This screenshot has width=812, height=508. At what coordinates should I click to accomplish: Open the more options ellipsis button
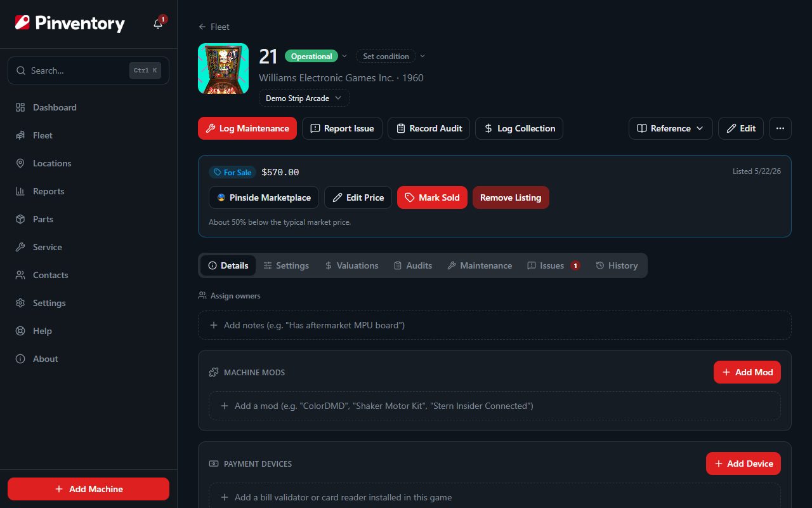click(780, 128)
